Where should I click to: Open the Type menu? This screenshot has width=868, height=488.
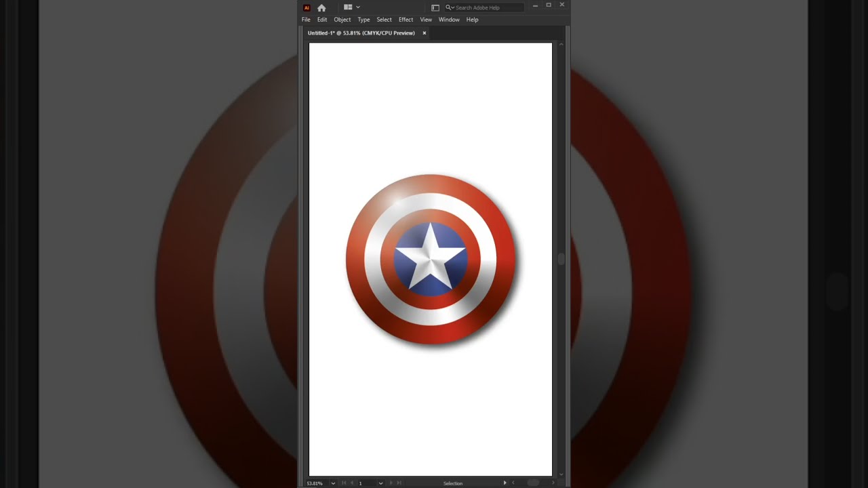[363, 20]
